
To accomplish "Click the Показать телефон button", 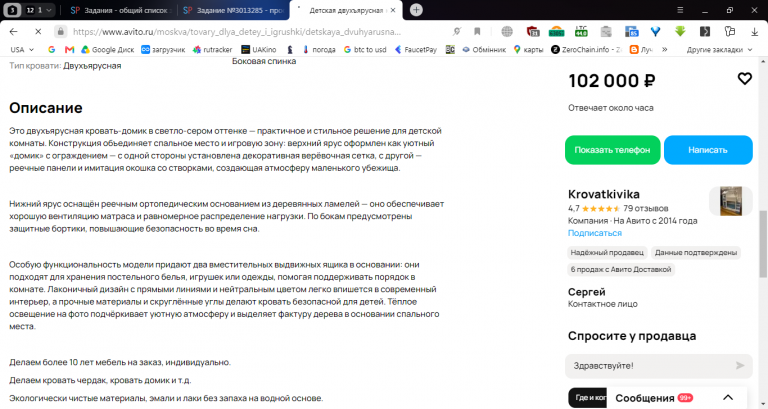I will click(612, 150).
